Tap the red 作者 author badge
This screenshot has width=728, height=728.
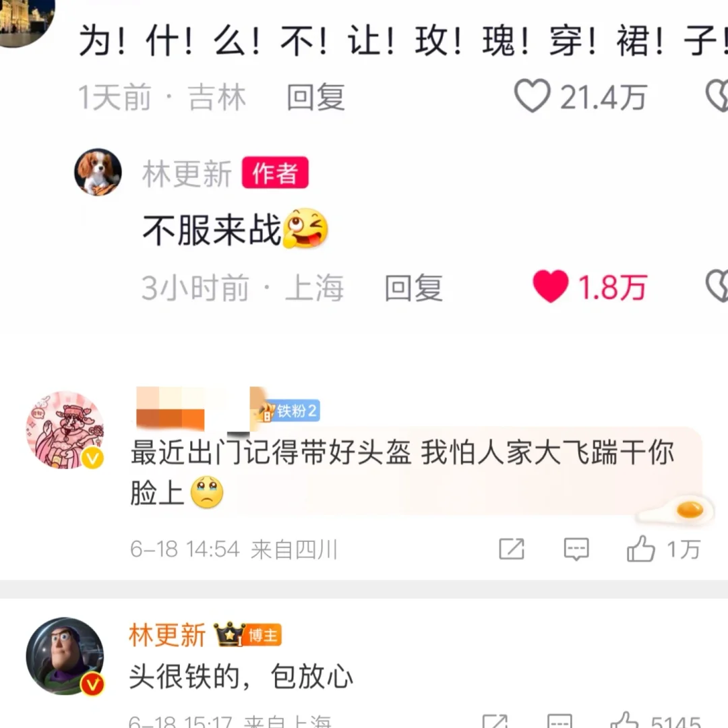pos(275,173)
